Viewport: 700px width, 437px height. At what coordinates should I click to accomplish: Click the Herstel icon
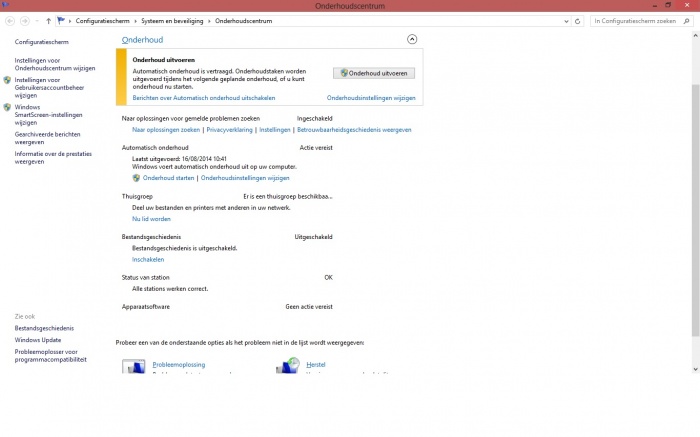click(288, 365)
